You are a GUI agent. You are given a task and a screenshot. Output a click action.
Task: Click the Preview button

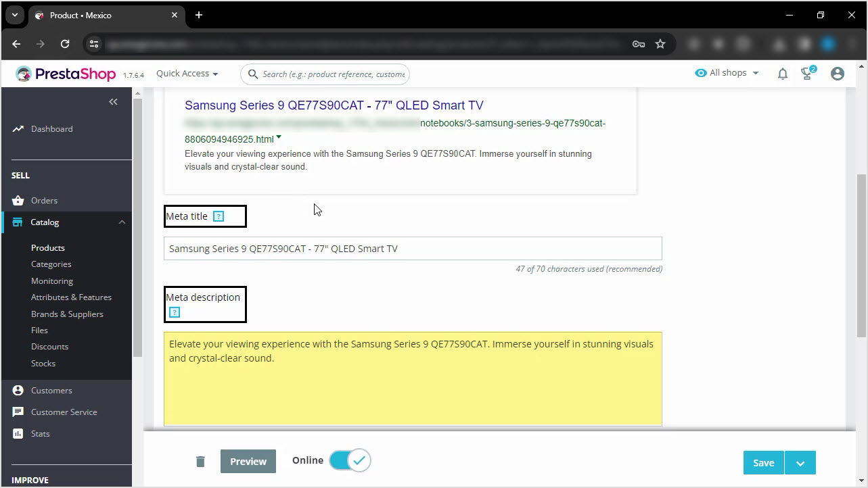click(248, 462)
